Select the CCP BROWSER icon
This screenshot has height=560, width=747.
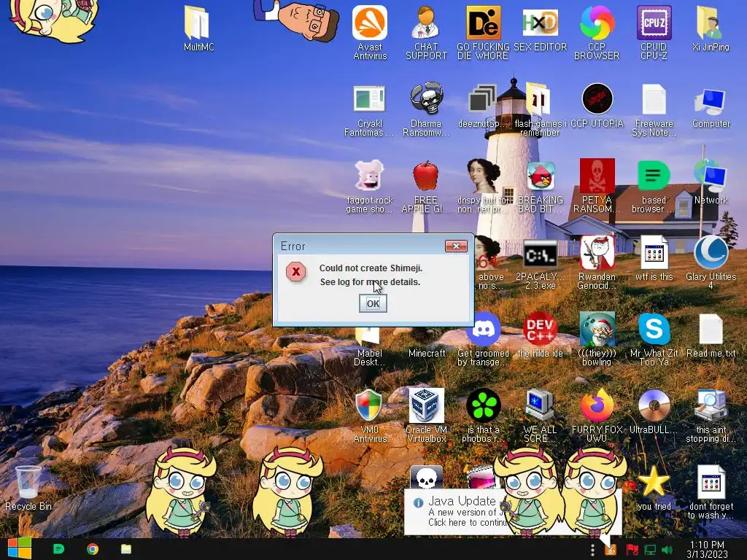pos(597,32)
